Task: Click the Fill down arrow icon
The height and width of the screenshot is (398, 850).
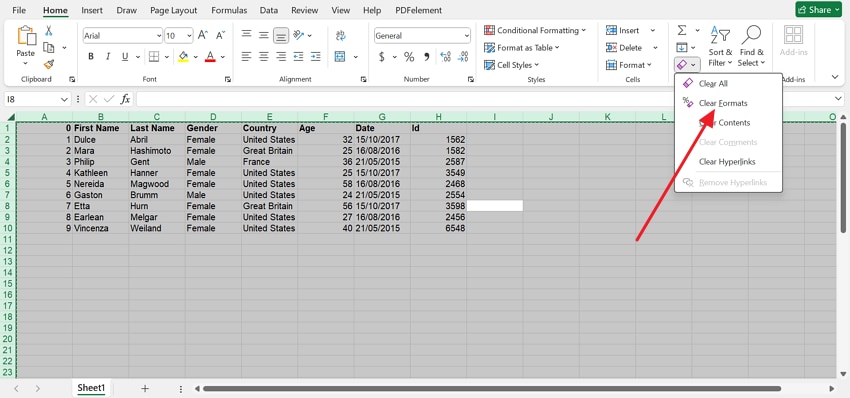Action: tap(682, 48)
